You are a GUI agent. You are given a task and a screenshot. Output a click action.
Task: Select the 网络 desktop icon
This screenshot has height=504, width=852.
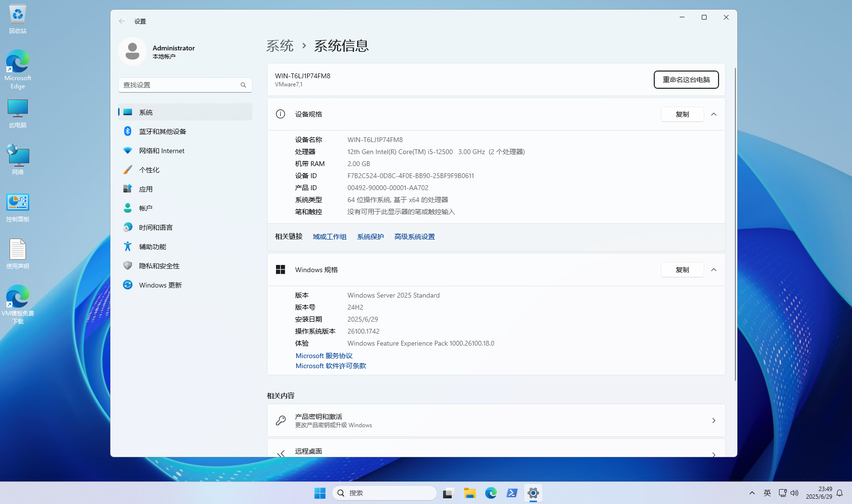pos(18,160)
